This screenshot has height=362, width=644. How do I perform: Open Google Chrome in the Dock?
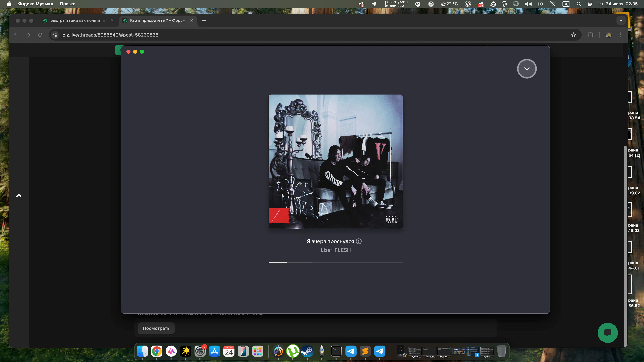(x=157, y=351)
